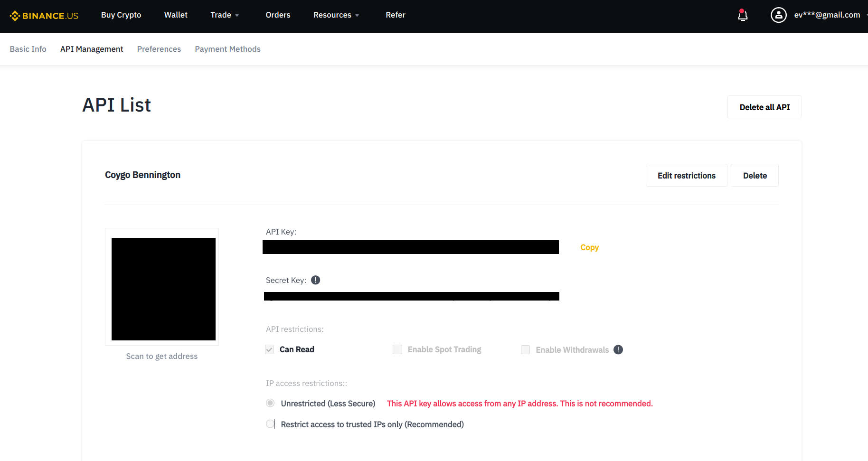Click the Scan to get address caption
The width and height of the screenshot is (868, 461).
tap(162, 356)
